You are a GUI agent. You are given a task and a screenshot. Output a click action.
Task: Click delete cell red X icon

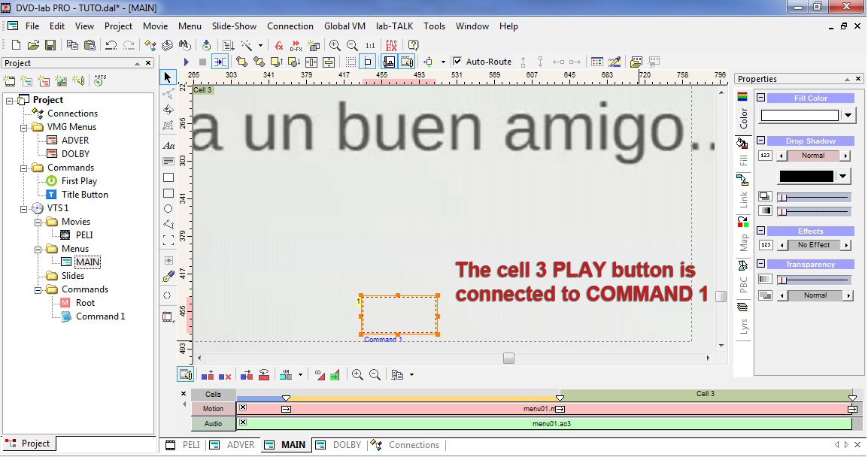(x=224, y=375)
